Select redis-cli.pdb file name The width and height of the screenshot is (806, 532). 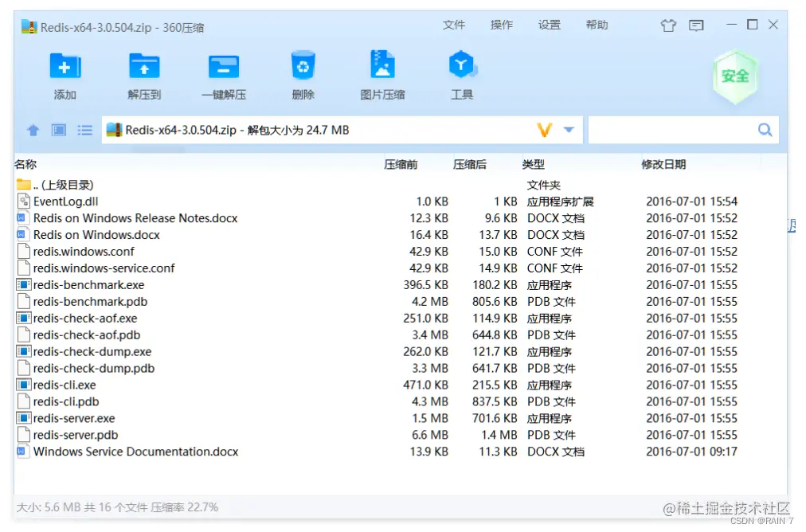(66, 401)
